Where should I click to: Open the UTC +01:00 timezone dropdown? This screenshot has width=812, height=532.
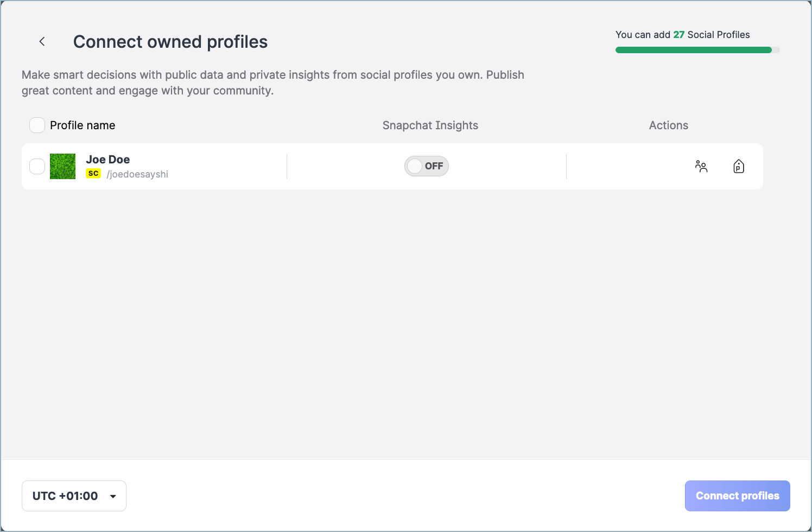click(74, 496)
